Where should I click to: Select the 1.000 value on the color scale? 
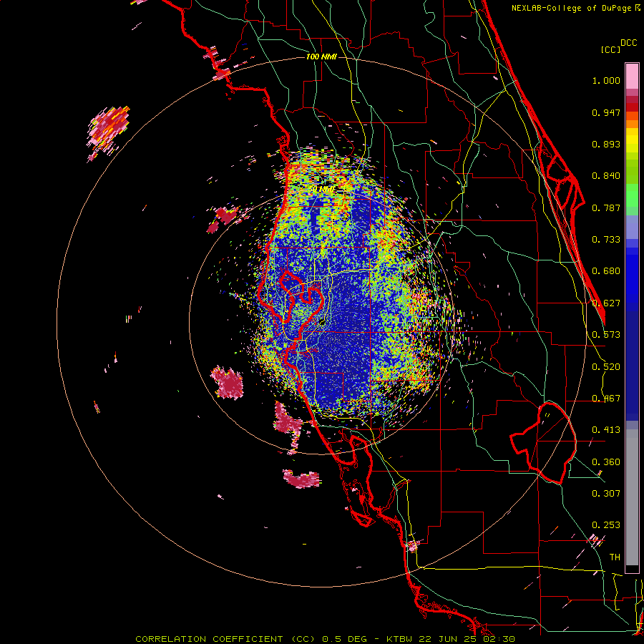point(606,80)
